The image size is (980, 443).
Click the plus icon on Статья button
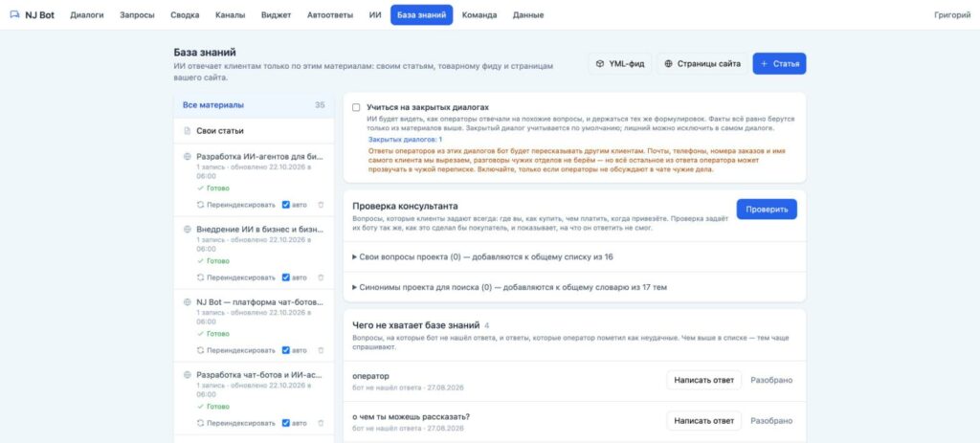(764, 64)
